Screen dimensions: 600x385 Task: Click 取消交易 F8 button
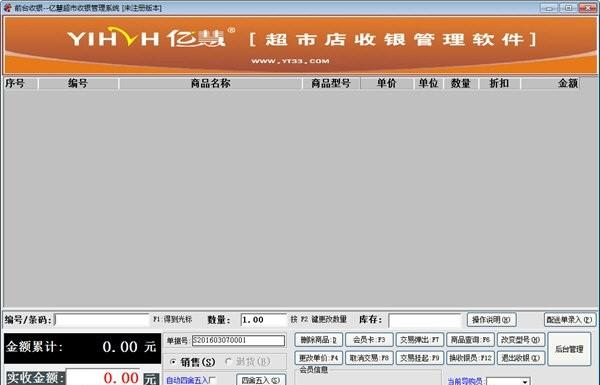click(x=369, y=358)
